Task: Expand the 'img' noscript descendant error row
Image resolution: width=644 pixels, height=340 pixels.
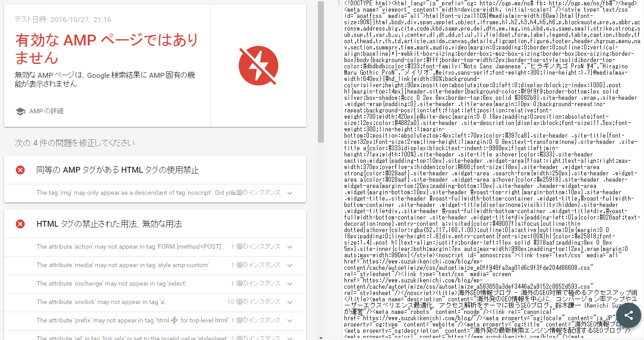Action: pyautogui.click(x=155, y=192)
